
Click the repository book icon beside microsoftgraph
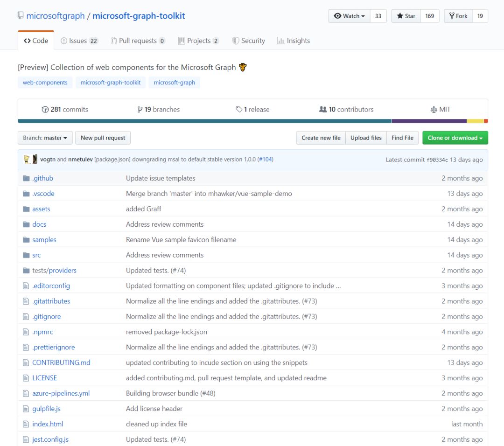click(21, 15)
